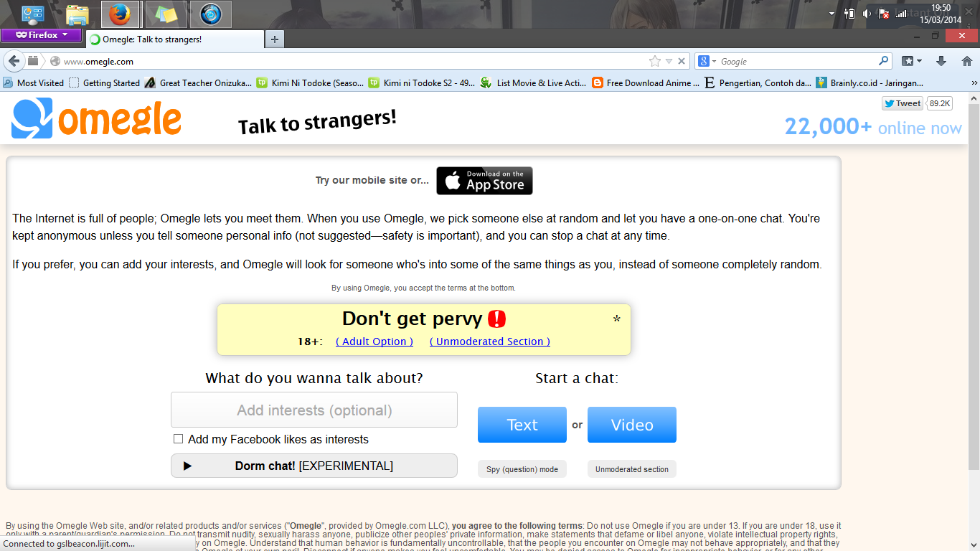Viewport: 980px width, 551px height.
Task: Open the Adult Option link
Action: tap(374, 342)
